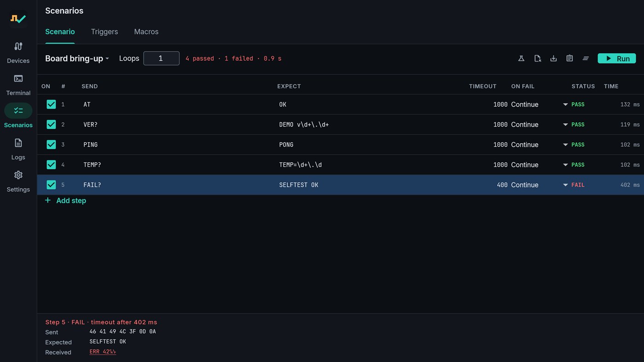Open On Fail dropdown for TEMP? step

[x=540, y=165]
